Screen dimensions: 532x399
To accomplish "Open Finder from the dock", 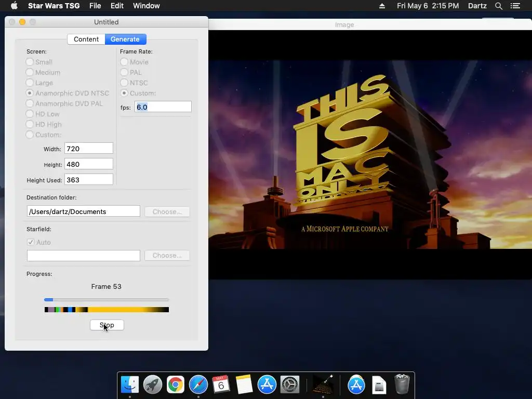I will click(x=130, y=385).
